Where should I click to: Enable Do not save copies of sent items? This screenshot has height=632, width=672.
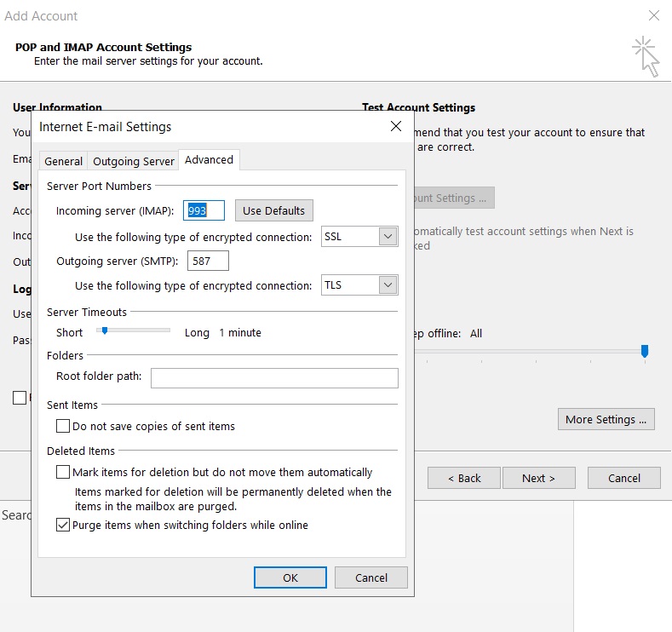(63, 426)
